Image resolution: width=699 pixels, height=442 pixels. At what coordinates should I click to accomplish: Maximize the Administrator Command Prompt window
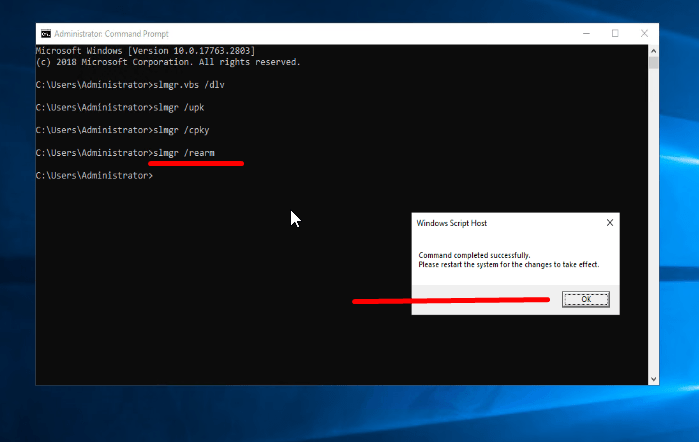(x=615, y=33)
